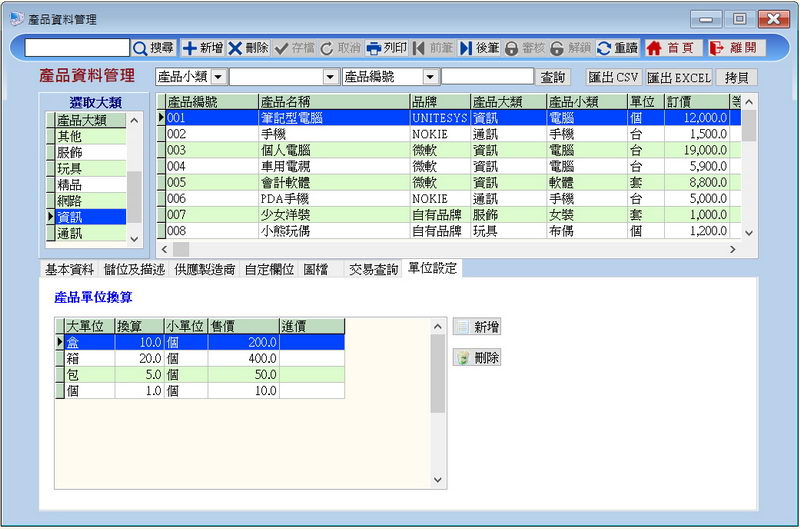The image size is (800, 529).
Task: Open the 供應製造商 tab
Action: 205,269
